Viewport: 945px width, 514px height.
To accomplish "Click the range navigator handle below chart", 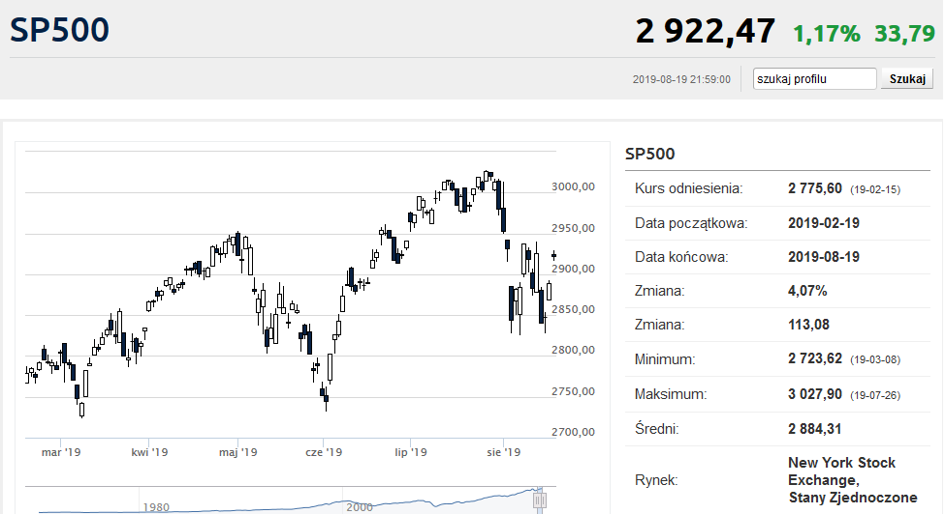I will point(541,499).
